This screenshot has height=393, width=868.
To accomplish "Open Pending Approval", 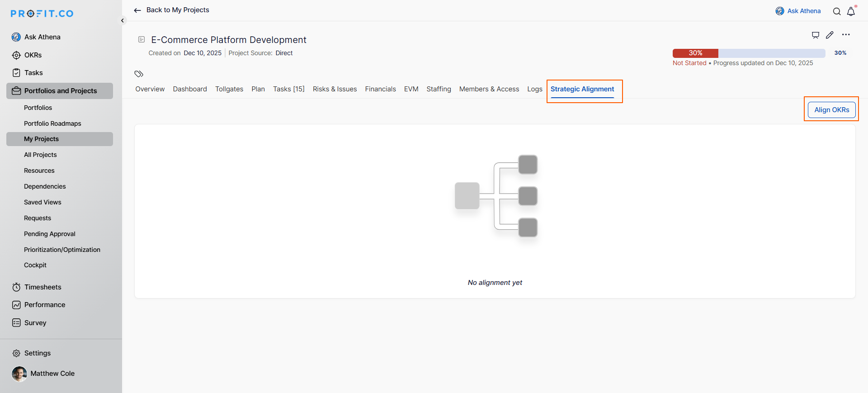I will [50, 234].
